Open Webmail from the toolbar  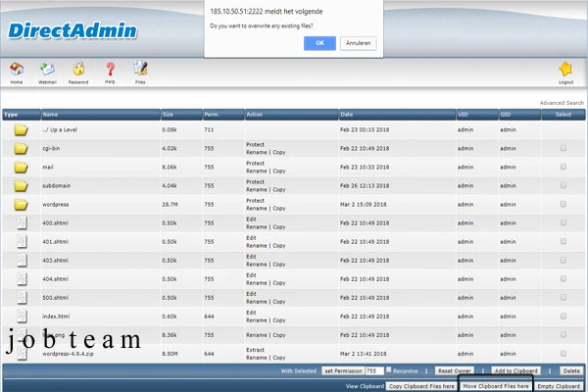[47, 70]
